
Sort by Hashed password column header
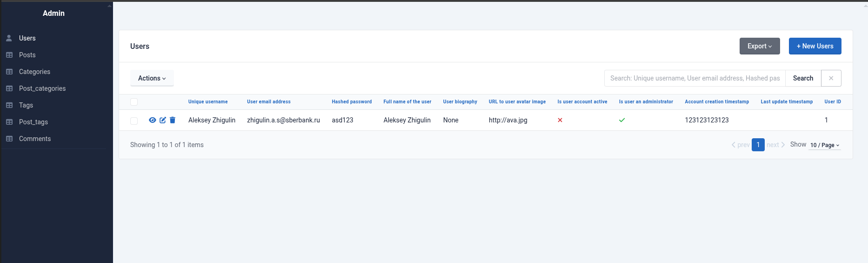352,101
